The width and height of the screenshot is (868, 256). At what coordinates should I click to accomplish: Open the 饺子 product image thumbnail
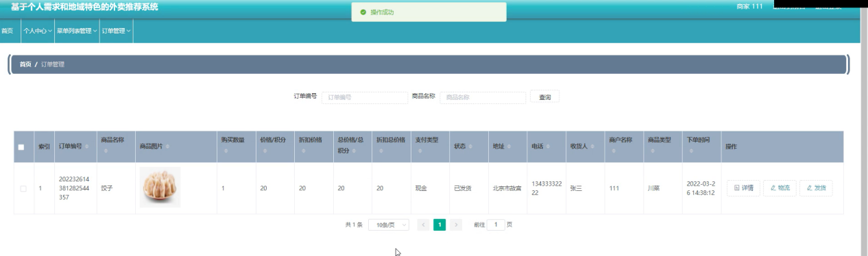[160, 188]
